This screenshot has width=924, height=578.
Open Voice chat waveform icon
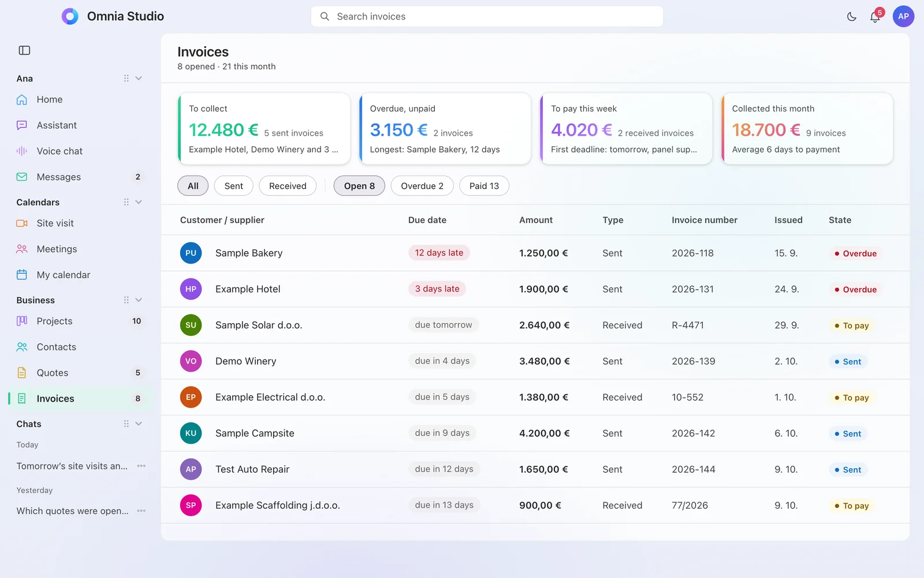click(x=22, y=151)
